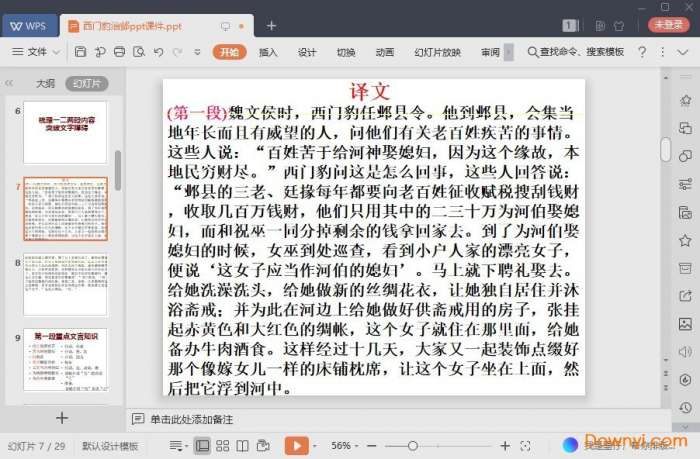Add a new slide with plus button
Image resolution: width=700 pixels, height=459 pixels.
[62, 418]
